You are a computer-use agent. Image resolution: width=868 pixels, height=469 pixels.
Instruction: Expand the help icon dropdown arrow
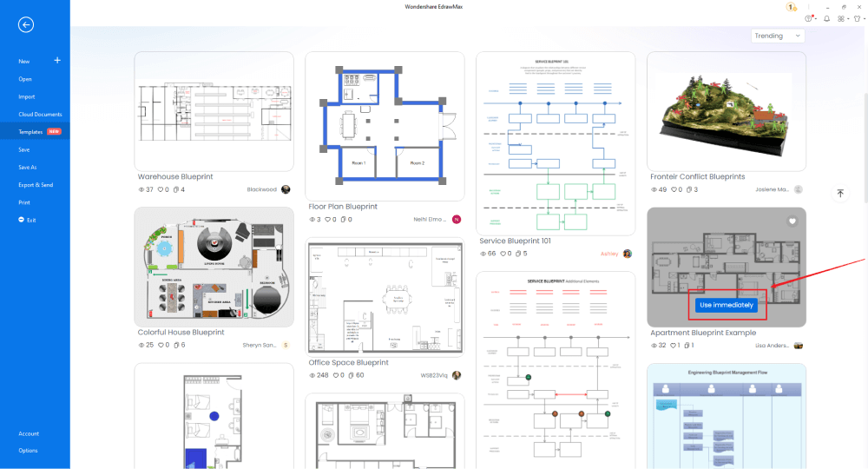pyautogui.click(x=814, y=19)
